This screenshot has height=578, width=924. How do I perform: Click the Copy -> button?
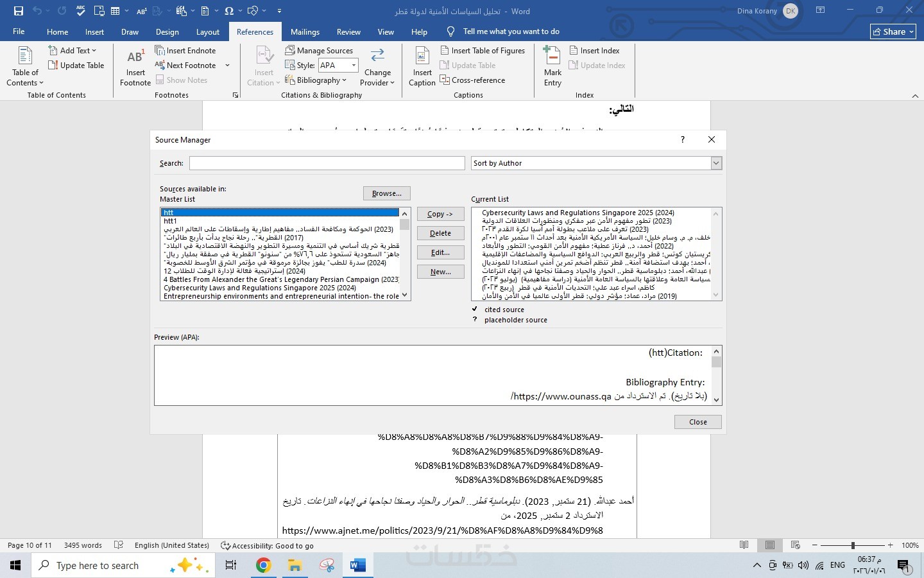[x=440, y=214]
